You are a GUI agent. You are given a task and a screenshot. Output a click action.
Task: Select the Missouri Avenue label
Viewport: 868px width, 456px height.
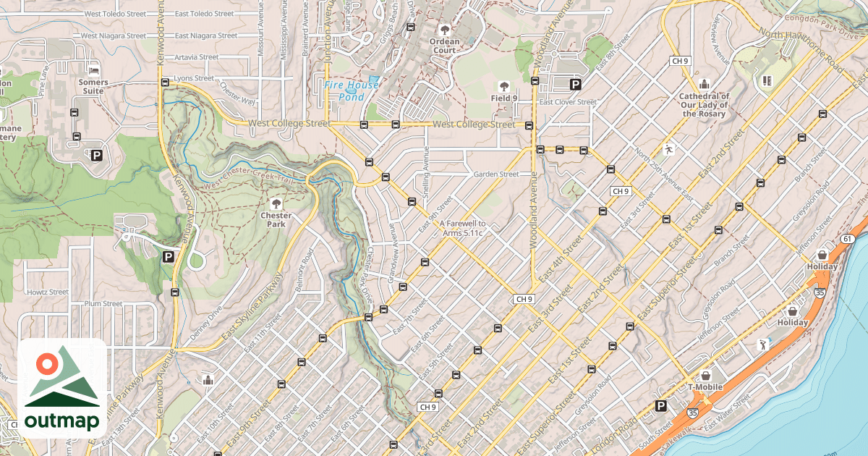pos(262,28)
